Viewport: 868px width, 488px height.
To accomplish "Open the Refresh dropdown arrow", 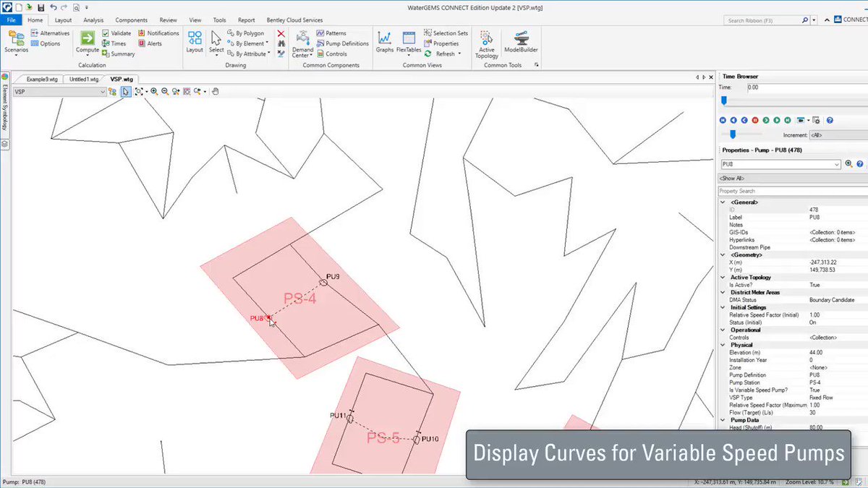I will (459, 53).
